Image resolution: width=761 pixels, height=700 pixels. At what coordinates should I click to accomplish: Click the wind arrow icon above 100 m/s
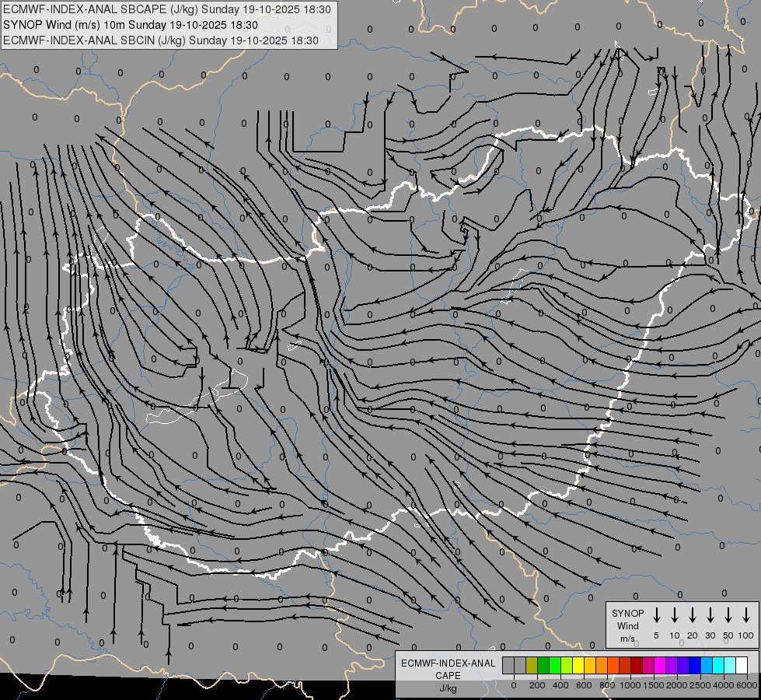point(746,615)
